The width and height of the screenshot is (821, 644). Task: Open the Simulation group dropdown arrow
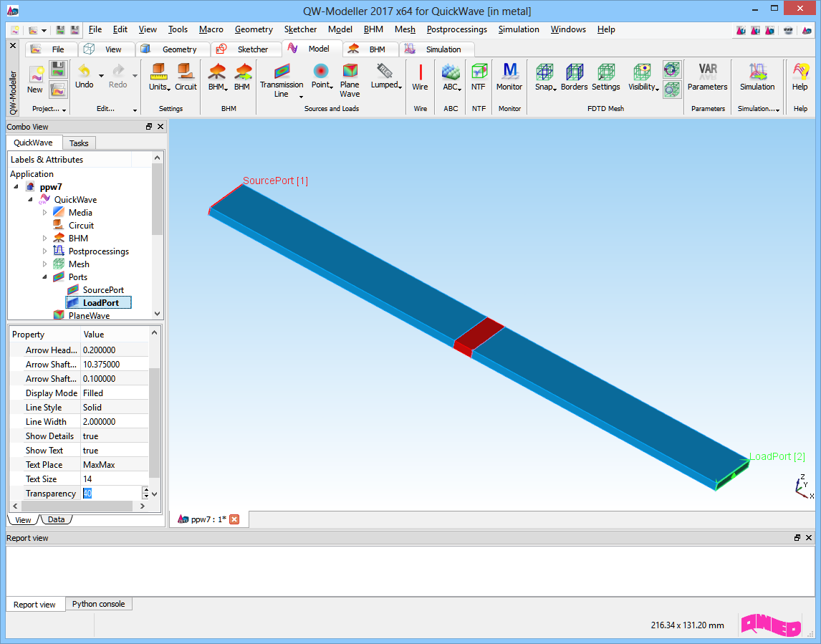[x=778, y=110]
